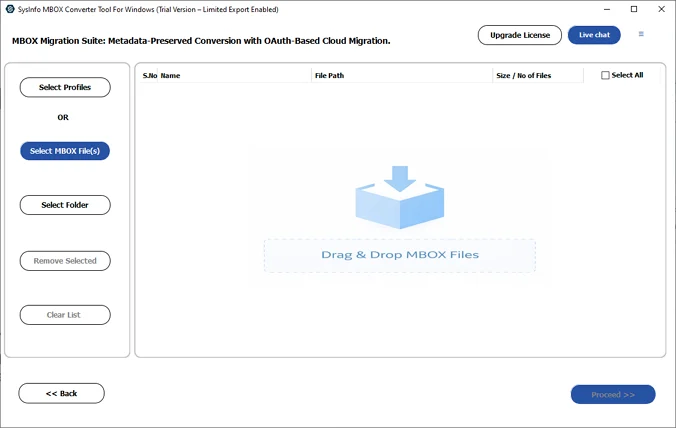
Task: Click Select MBOX File(s) button
Action: tap(65, 151)
